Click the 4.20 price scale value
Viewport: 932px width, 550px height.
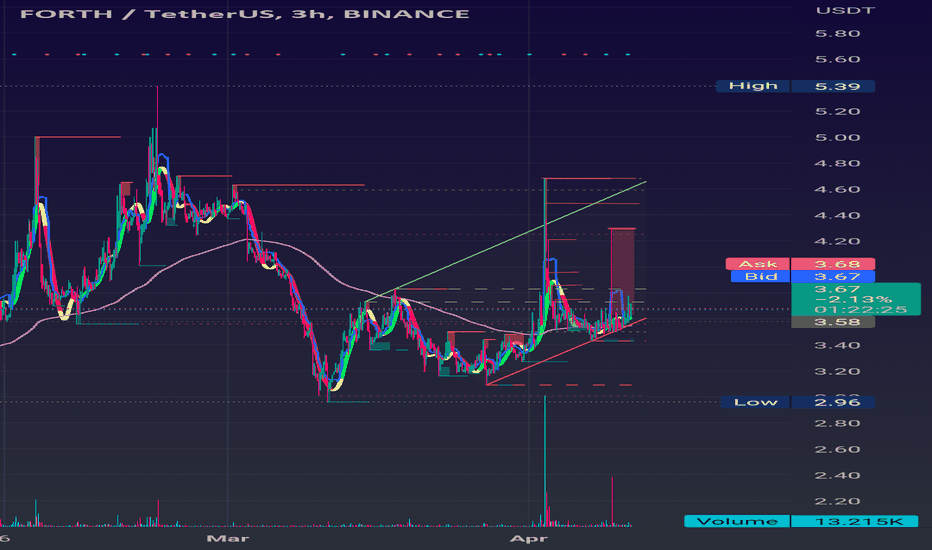tap(837, 241)
